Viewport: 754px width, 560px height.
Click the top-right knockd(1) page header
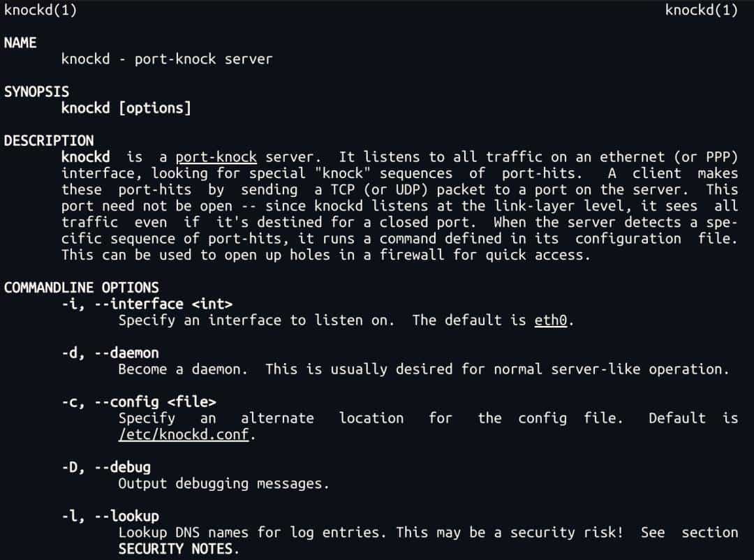click(701, 10)
